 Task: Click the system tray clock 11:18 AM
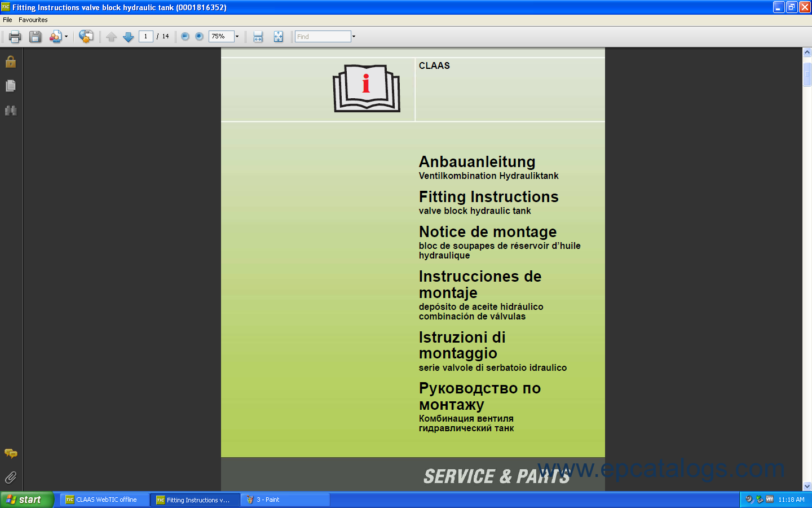tap(791, 500)
